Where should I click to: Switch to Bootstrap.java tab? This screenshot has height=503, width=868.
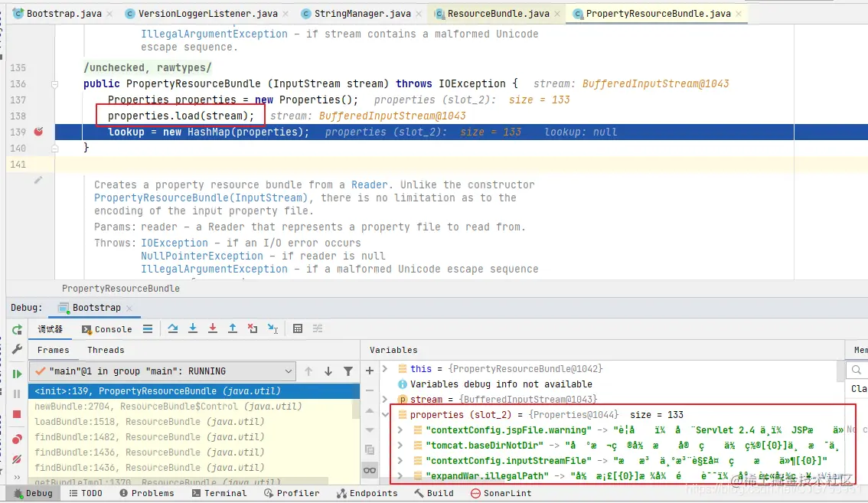click(x=63, y=13)
